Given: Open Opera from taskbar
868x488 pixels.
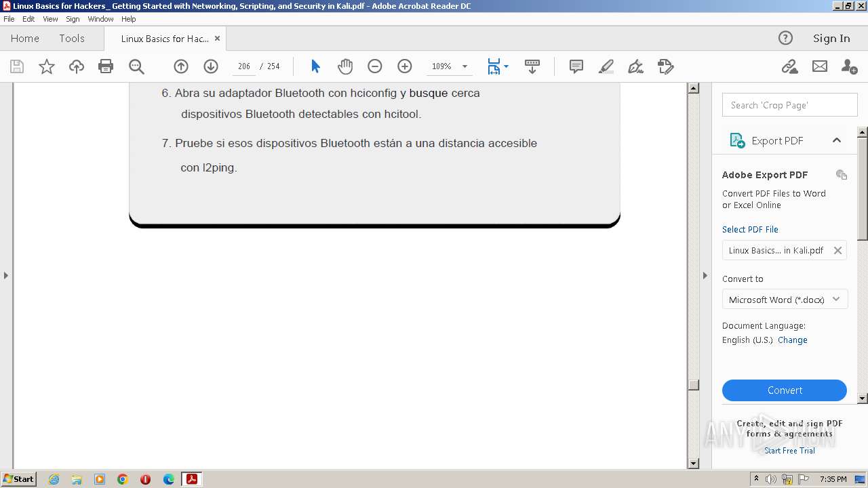Looking at the screenshot, I should [145, 479].
